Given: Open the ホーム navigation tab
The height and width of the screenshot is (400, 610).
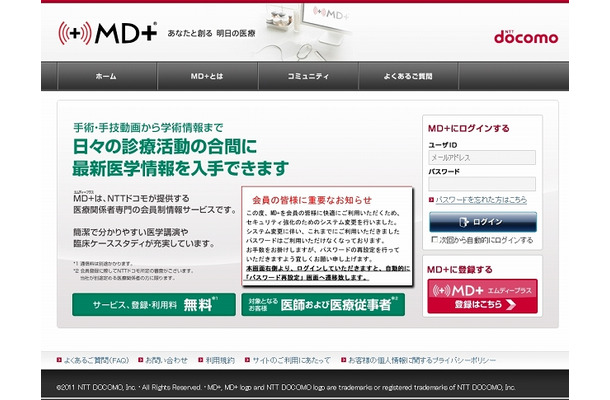Looking at the screenshot, I should (x=107, y=76).
